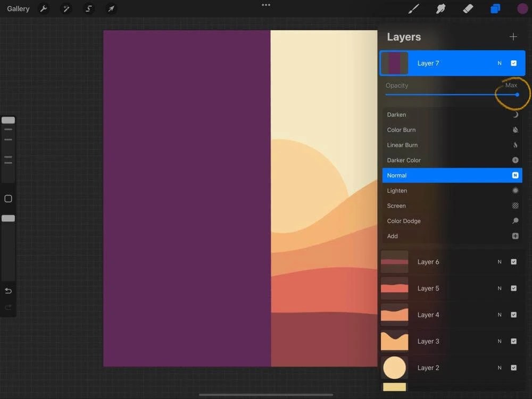
Task: Select the Transform arrow tool
Action: (111, 9)
